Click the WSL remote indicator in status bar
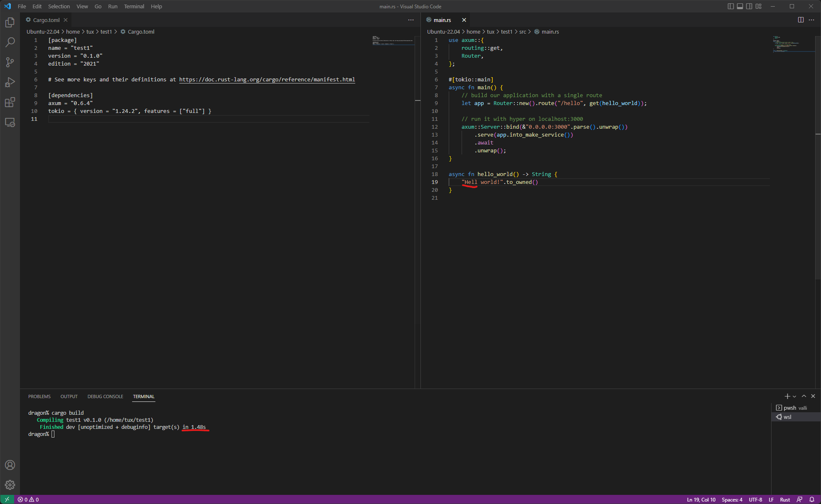This screenshot has width=821, height=504. pos(6,499)
